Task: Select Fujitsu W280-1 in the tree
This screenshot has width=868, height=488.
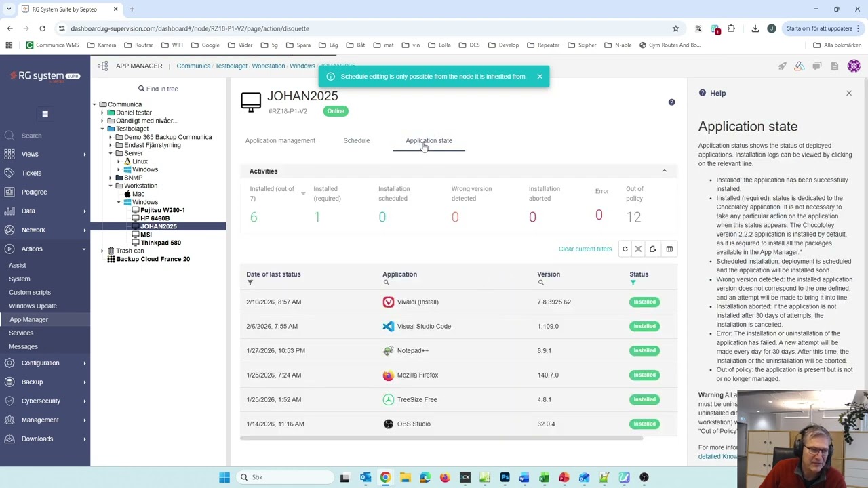Action: (x=163, y=210)
